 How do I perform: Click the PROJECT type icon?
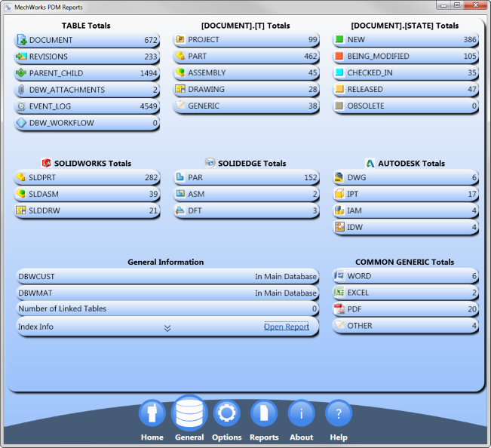pyautogui.click(x=180, y=39)
